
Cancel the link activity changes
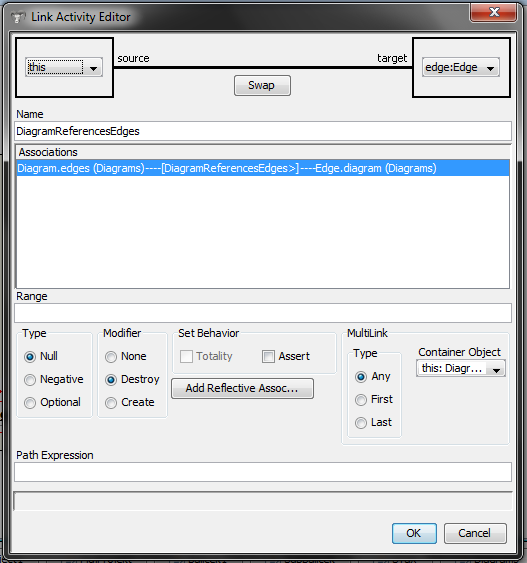475,533
